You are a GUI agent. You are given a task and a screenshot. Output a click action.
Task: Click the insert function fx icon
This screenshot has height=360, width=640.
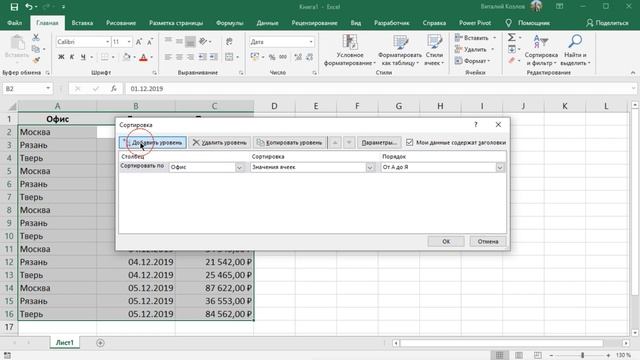tap(113, 89)
